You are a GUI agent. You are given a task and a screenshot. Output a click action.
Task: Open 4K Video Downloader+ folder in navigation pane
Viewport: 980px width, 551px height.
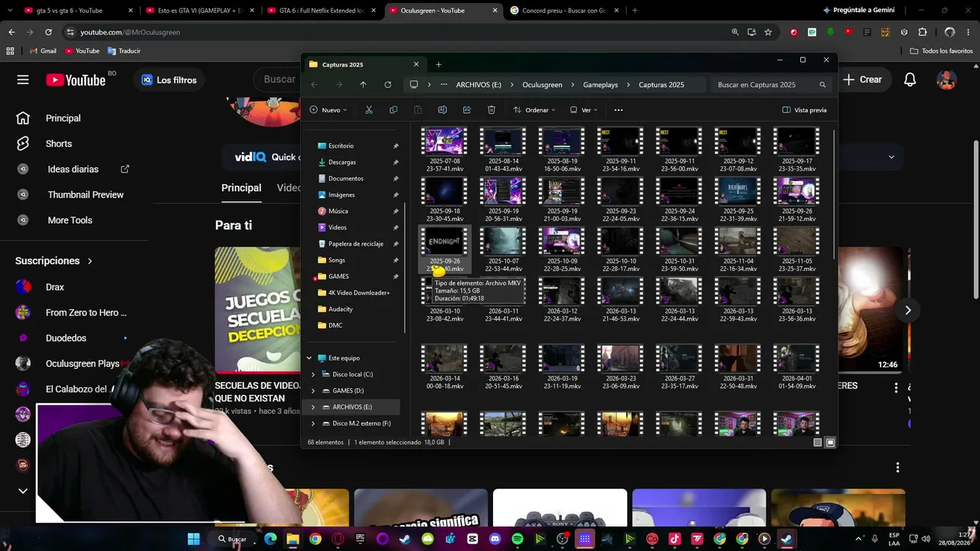point(359,293)
